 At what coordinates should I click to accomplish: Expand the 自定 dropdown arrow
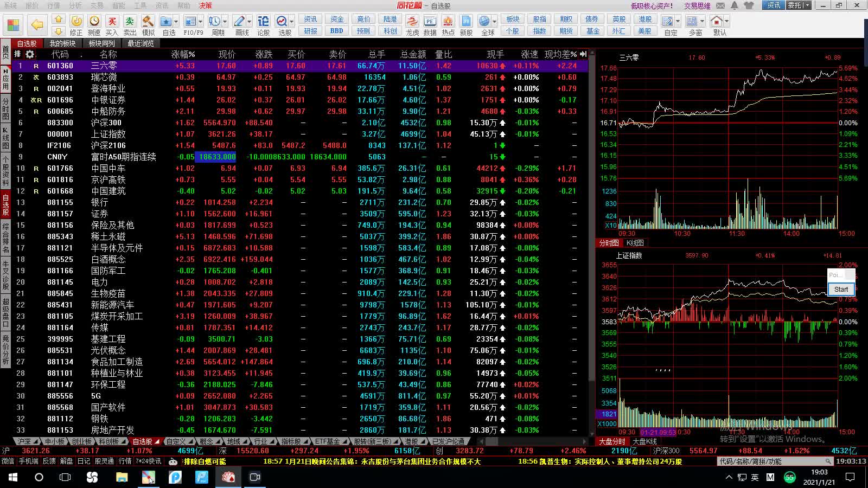click(x=678, y=22)
